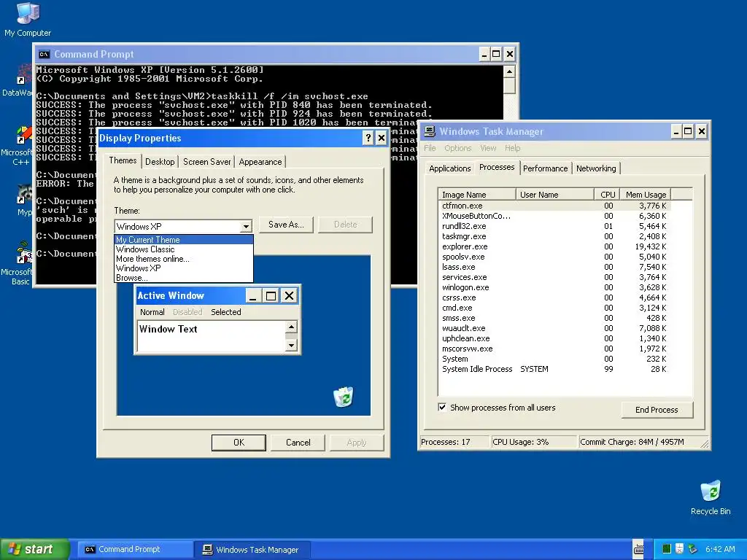747x560 pixels.
Task: Open Task Manager Help menu
Action: point(513,148)
